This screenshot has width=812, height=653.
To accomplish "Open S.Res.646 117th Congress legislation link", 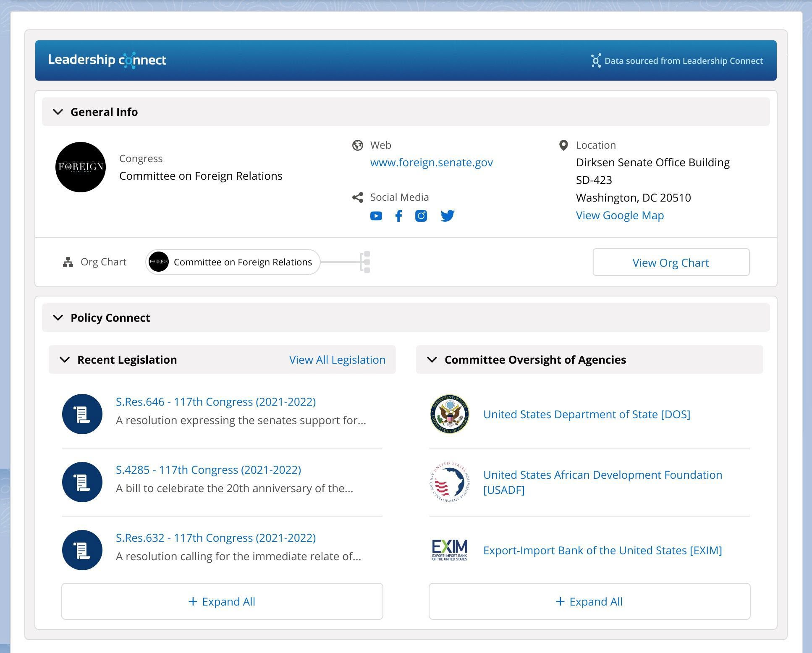I will pyautogui.click(x=216, y=402).
